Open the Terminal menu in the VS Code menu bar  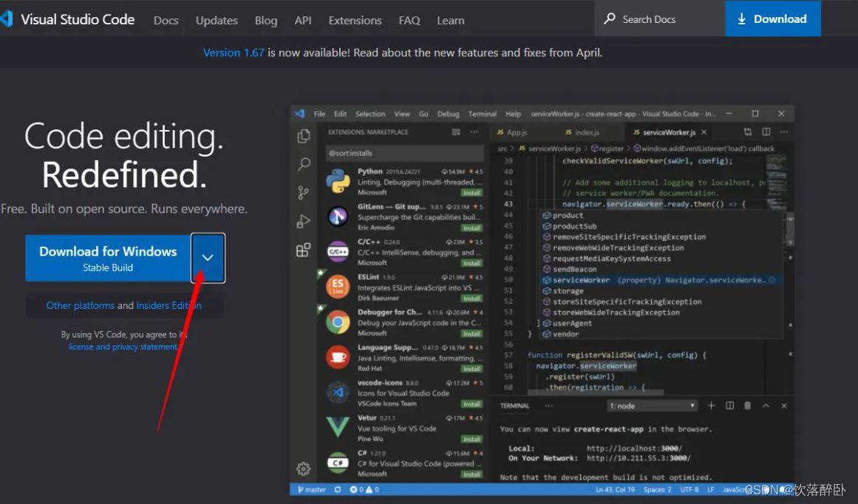[482, 114]
